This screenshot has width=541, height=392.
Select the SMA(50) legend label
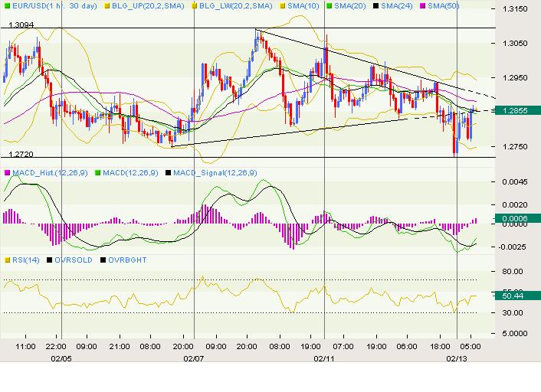click(444, 6)
